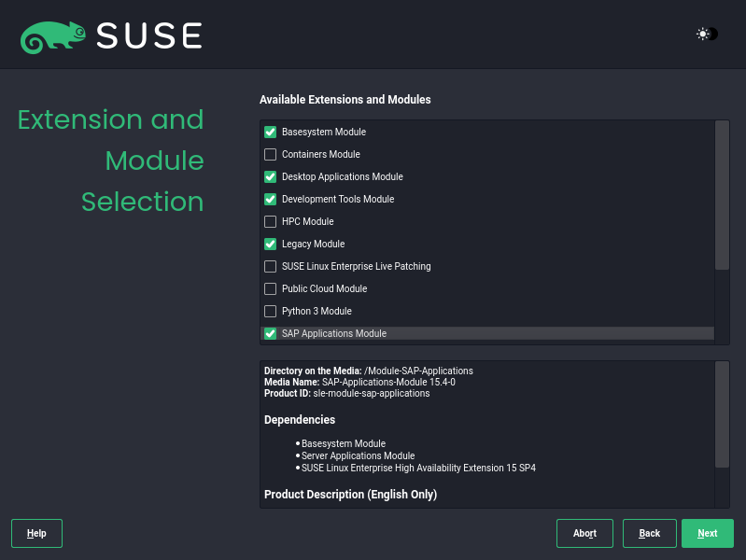The height and width of the screenshot is (560, 746).
Task: Click Available Extensions and Modules heading
Action: 345,100
